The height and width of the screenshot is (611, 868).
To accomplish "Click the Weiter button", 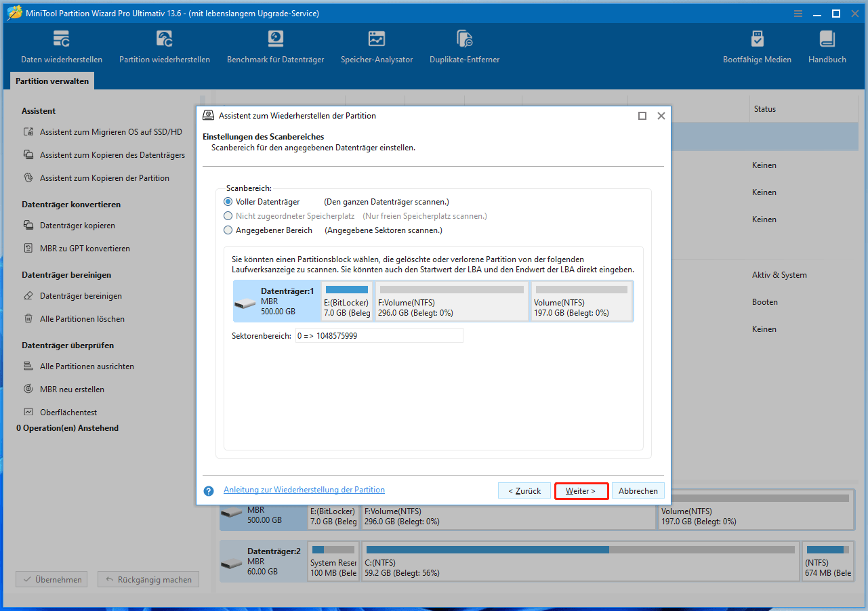I will pyautogui.click(x=581, y=490).
